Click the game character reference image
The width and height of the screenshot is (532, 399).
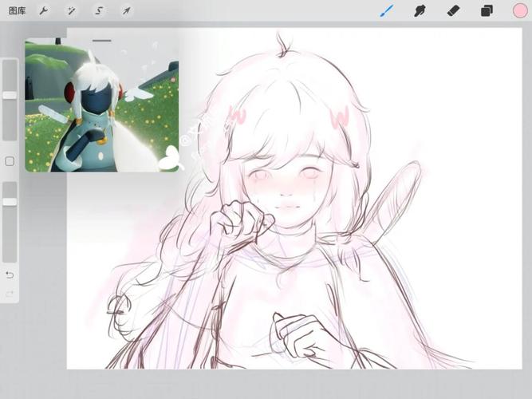[101, 112]
